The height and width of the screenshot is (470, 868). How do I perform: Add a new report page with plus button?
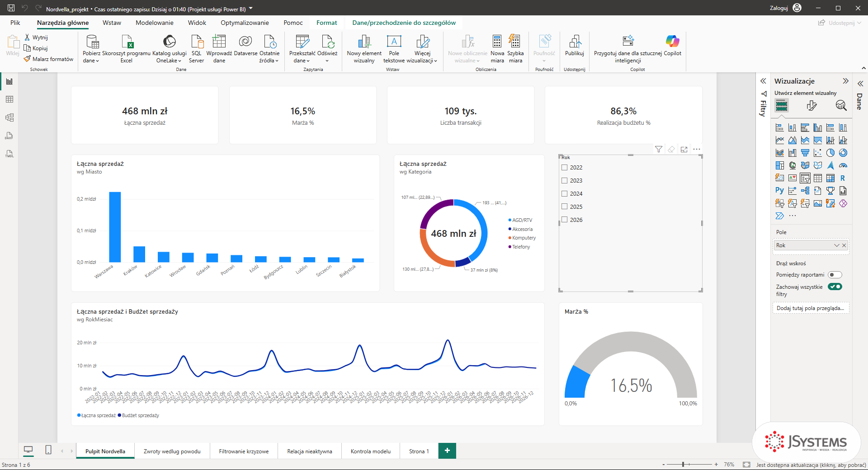(x=447, y=451)
